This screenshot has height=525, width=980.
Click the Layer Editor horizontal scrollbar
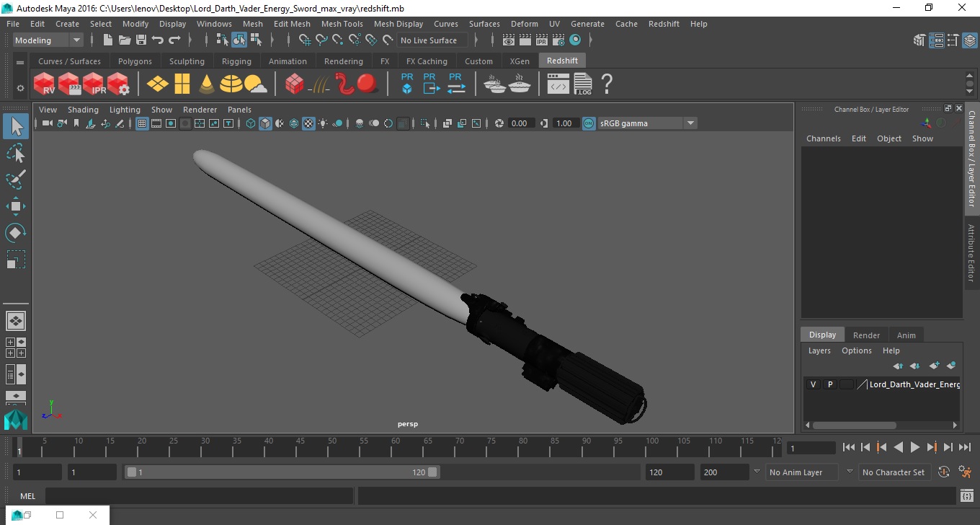854,425
